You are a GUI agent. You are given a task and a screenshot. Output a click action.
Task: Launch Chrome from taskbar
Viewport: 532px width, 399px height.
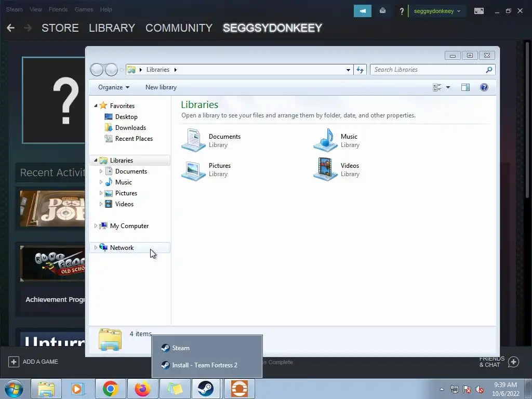click(x=111, y=389)
